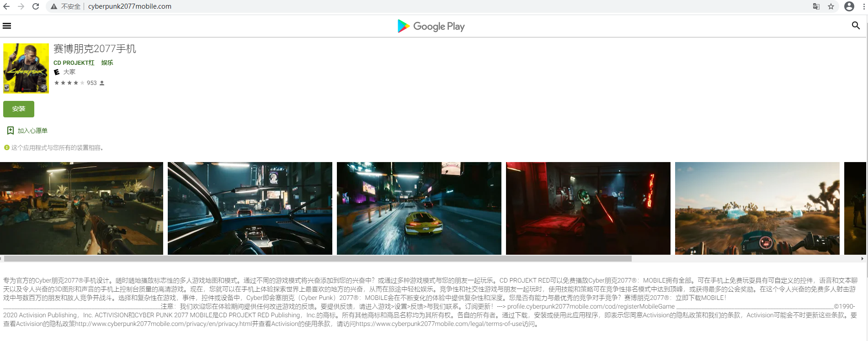Click the privacy policy URL in the description
Screen dimensions: 868x341
164,324
